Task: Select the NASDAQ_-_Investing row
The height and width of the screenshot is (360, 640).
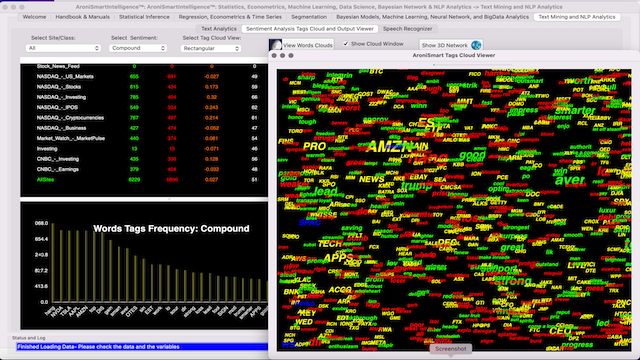Action: [144, 97]
